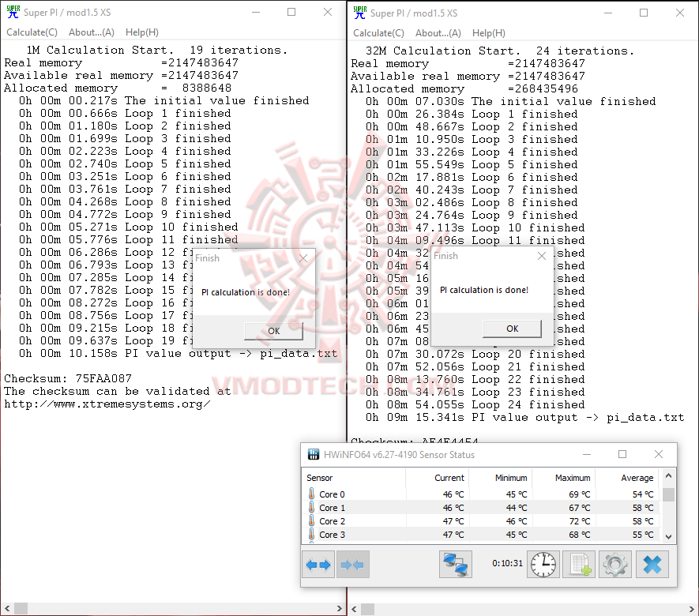
Task: Select the Core 1 sensor row label
Action: coord(332,508)
